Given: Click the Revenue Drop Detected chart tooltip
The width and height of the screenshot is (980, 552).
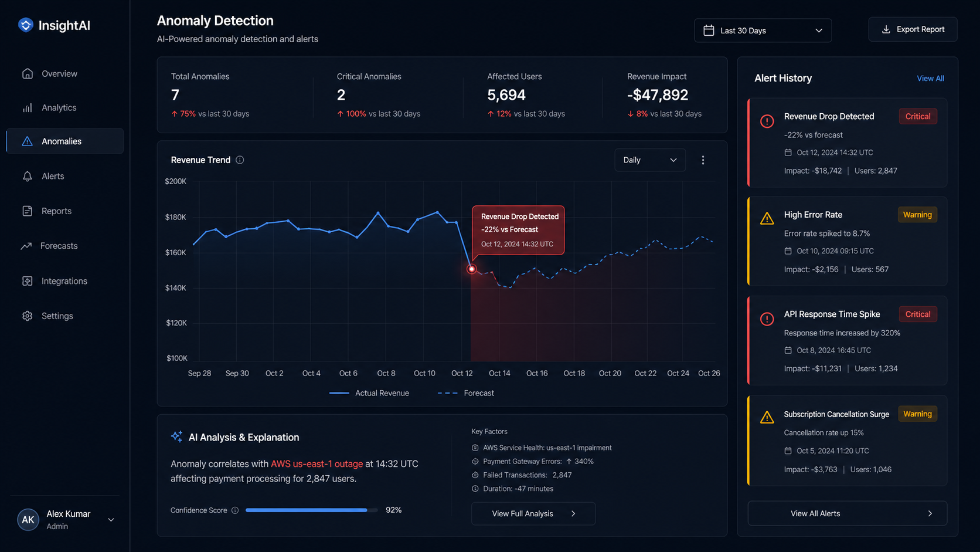Looking at the screenshot, I should click(519, 230).
